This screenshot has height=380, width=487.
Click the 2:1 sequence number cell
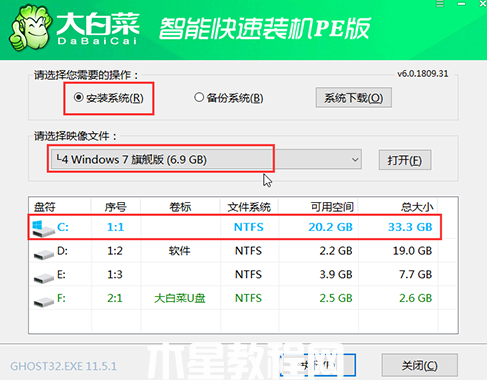click(x=115, y=298)
